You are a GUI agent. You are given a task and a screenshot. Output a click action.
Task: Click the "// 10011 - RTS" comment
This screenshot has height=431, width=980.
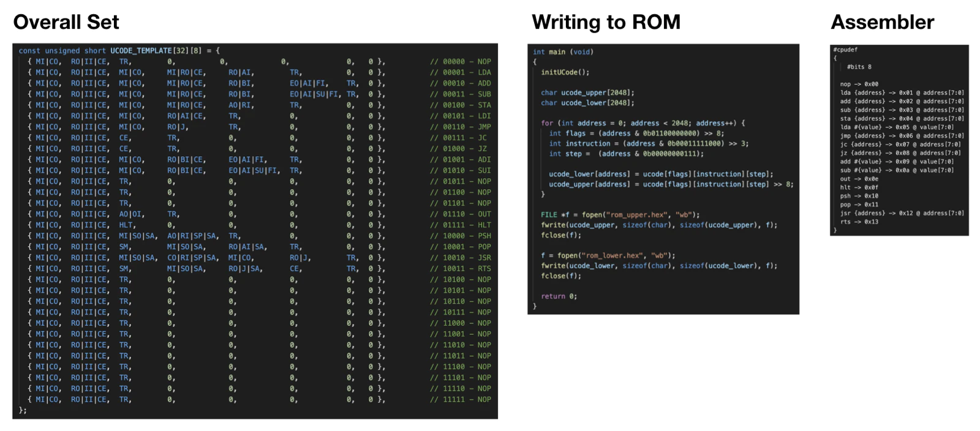coord(460,269)
